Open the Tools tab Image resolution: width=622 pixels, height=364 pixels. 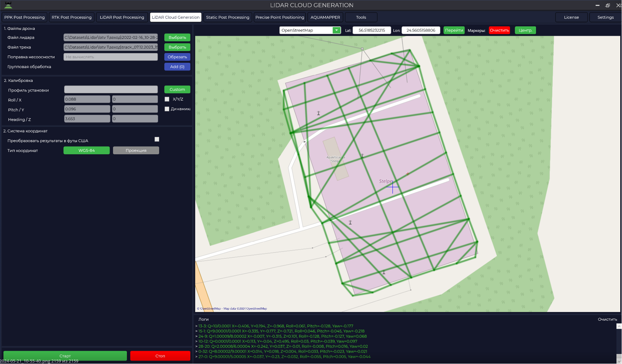point(361,17)
